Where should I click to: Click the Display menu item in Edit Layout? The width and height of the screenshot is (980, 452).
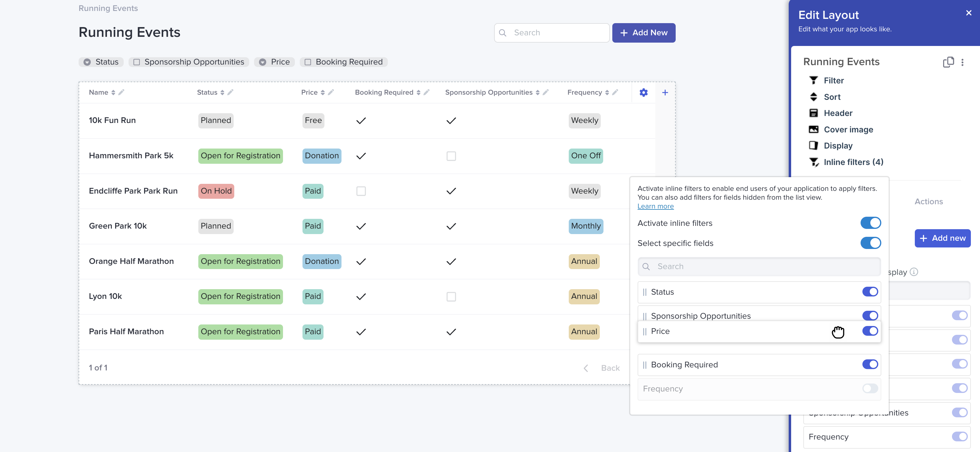[838, 145]
